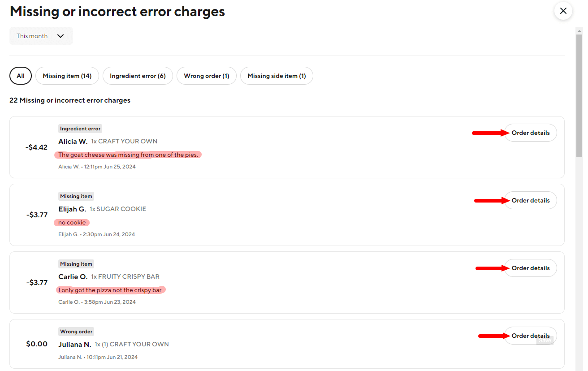Filter charges by Ingredient error (6)
The image size is (588, 371).
[x=138, y=76]
